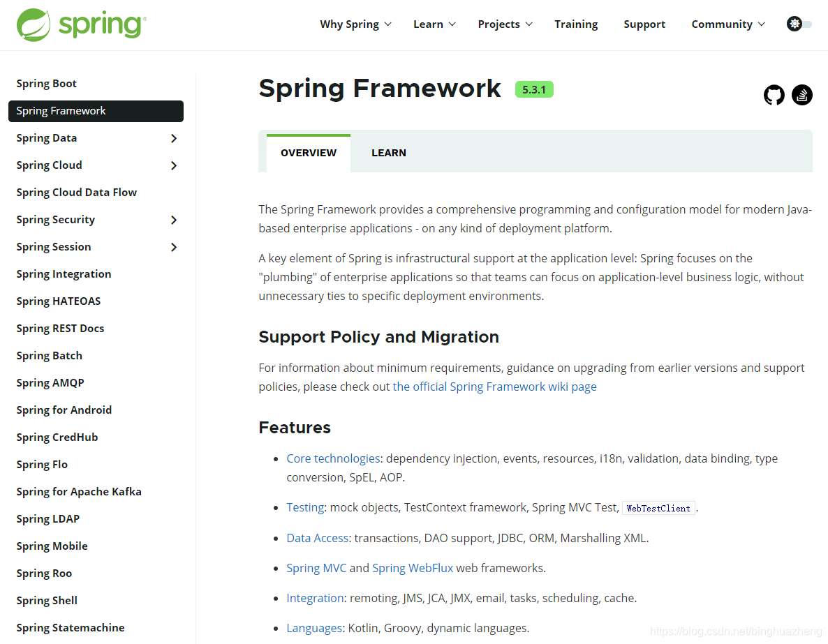This screenshot has height=644, width=828.
Task: Open the Learn dropdown in top navigation
Action: click(x=434, y=24)
